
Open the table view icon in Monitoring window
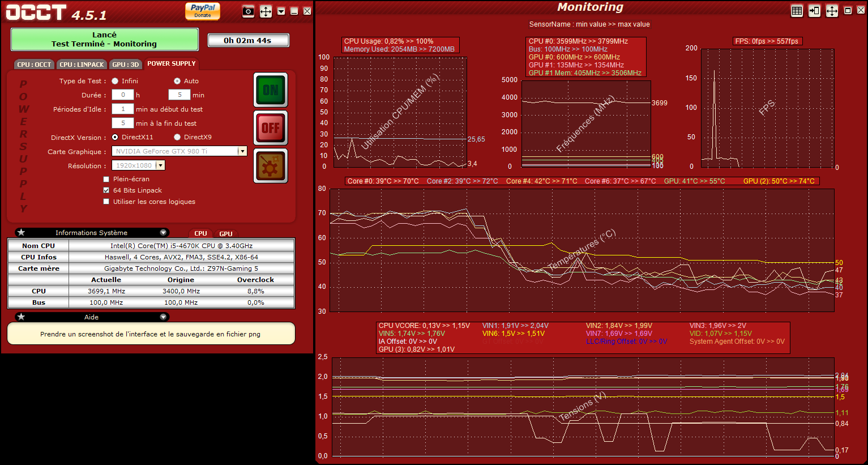[797, 11]
